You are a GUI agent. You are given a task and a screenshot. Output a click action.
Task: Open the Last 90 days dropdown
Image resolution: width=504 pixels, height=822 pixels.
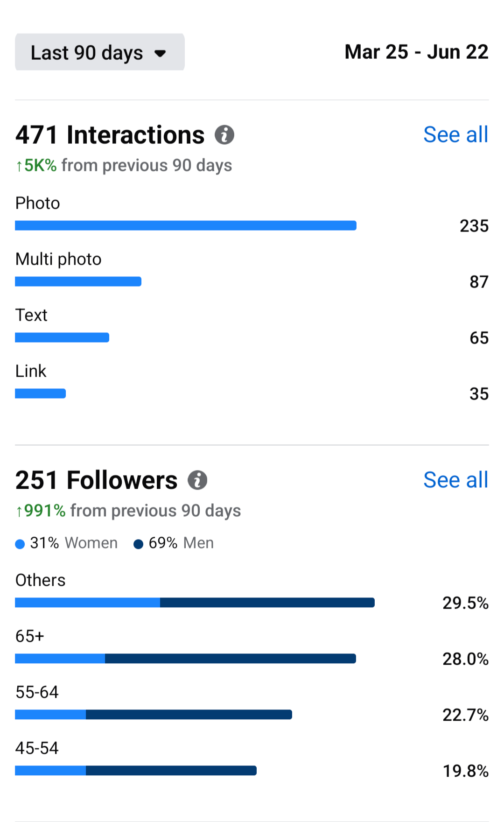coord(99,52)
